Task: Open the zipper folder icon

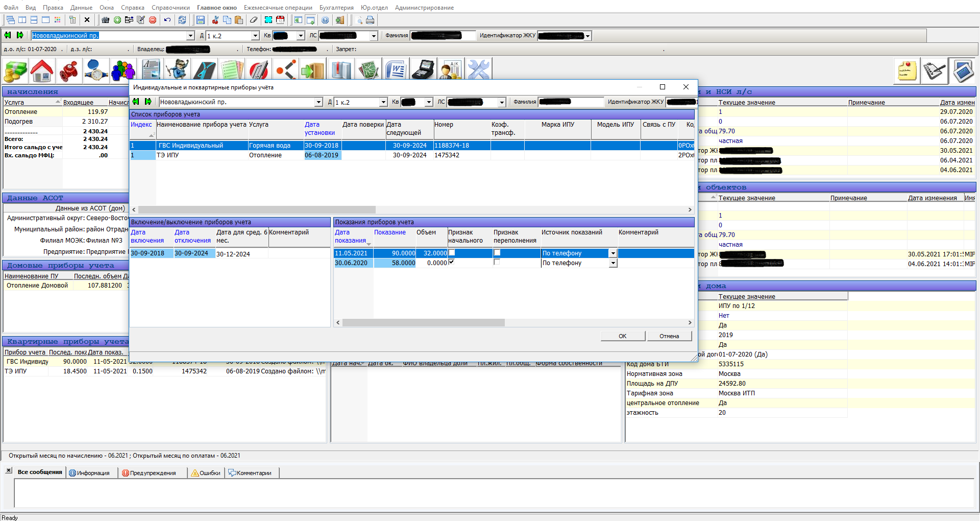Action: 205,69
